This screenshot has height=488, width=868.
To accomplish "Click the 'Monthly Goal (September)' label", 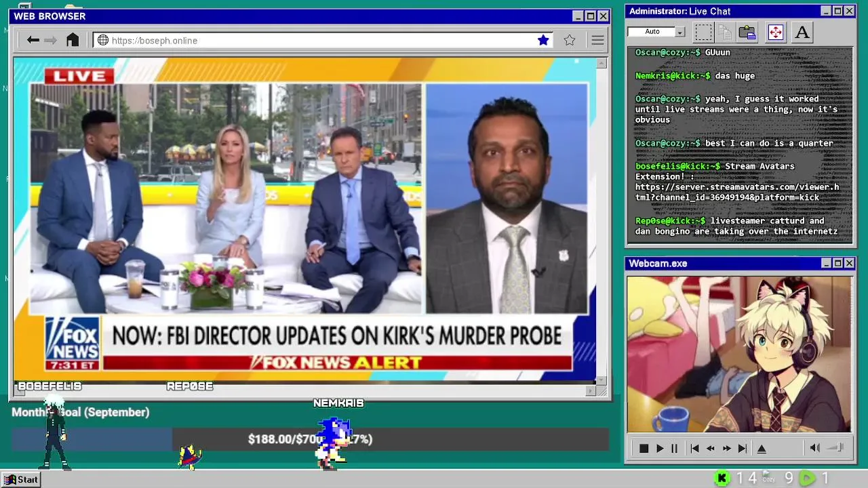I will 81,412.
